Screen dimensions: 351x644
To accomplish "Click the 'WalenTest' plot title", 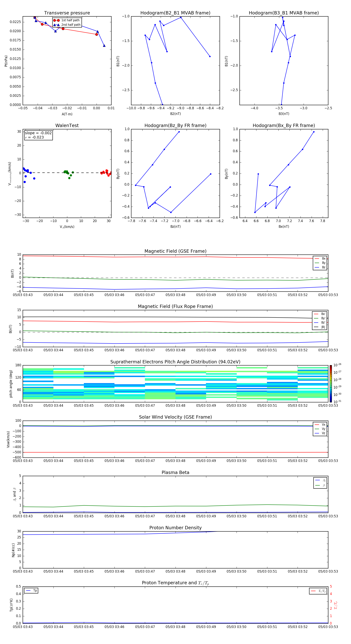I will pos(67,125).
